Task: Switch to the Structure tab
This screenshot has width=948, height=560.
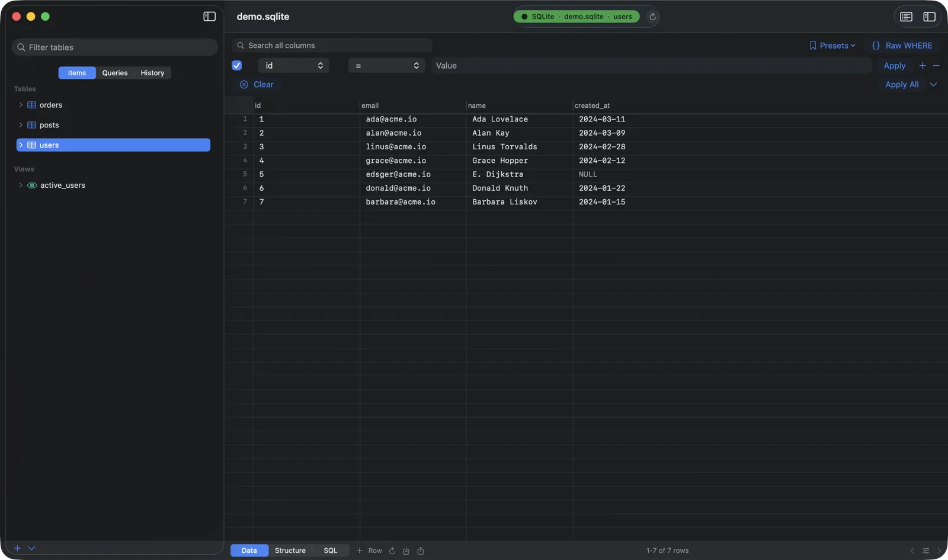Action: (290, 551)
